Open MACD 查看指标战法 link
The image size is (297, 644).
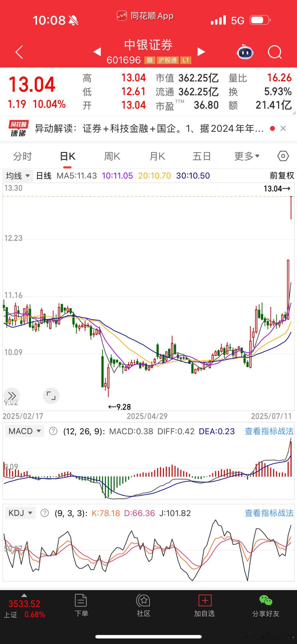click(x=269, y=431)
